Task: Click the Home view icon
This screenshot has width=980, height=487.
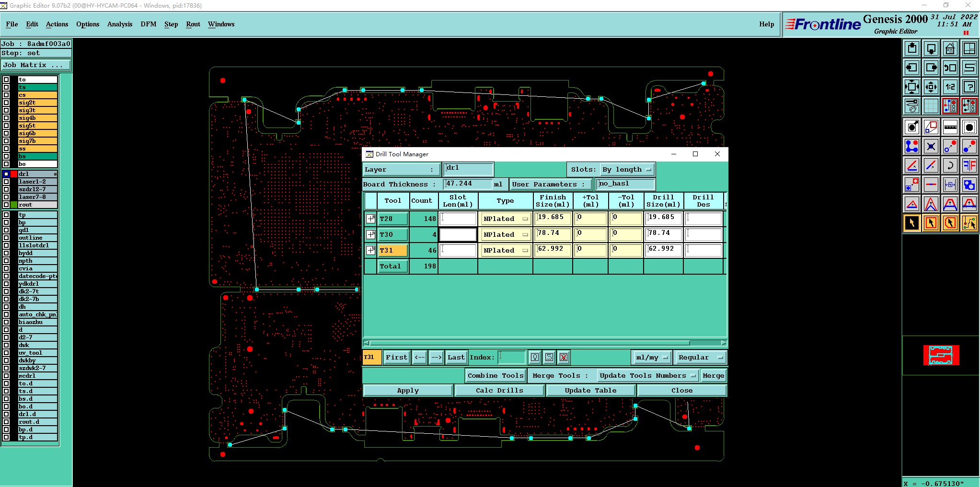Action: 950,48
